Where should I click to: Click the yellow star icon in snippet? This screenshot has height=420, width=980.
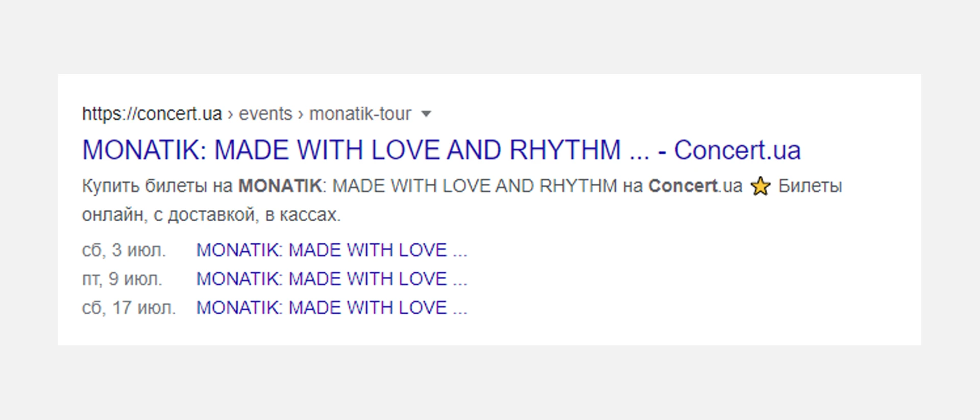tap(760, 186)
